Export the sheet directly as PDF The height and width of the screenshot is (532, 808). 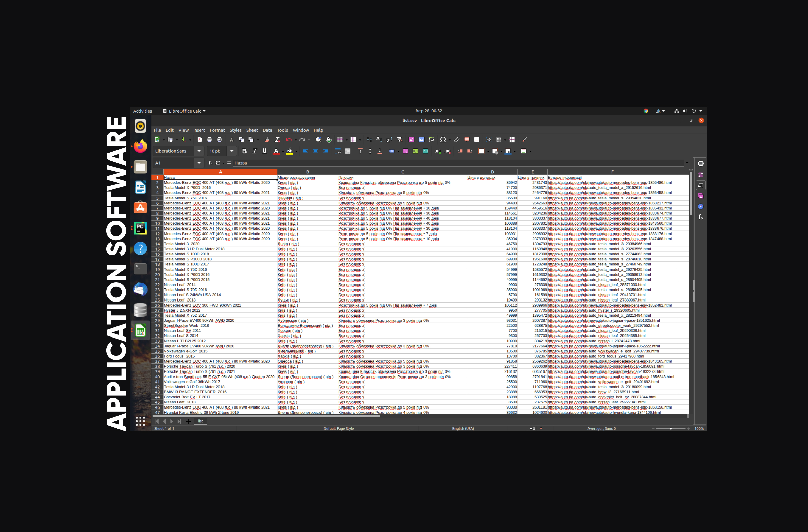click(200, 139)
